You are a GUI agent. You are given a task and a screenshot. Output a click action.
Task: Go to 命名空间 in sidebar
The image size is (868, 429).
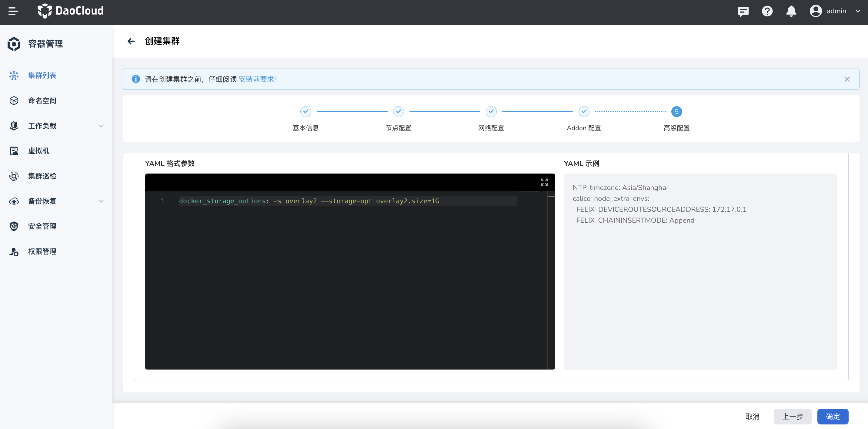pos(42,100)
